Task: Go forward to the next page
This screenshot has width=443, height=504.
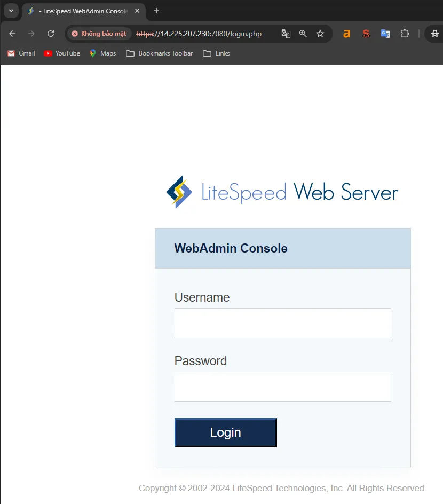Action: [x=31, y=34]
